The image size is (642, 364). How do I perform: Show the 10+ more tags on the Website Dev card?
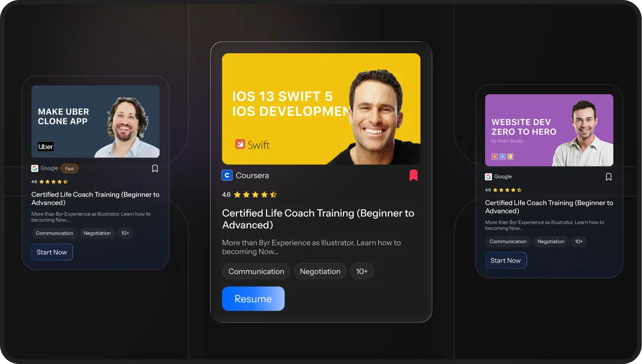(x=579, y=242)
